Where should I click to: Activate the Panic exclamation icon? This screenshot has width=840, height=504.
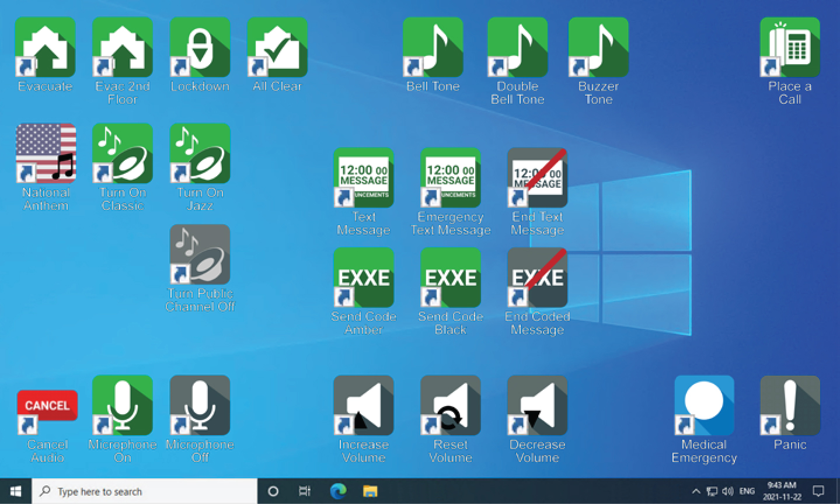click(790, 405)
